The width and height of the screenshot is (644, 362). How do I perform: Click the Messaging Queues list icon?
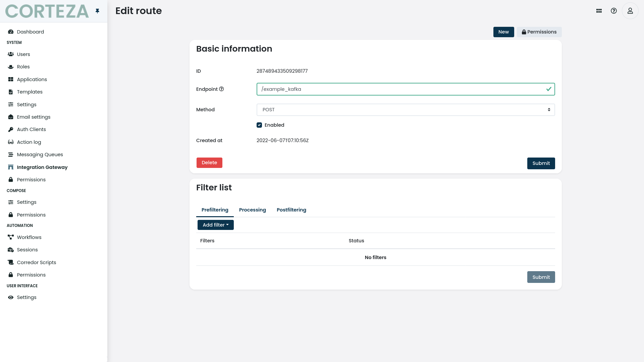11,155
